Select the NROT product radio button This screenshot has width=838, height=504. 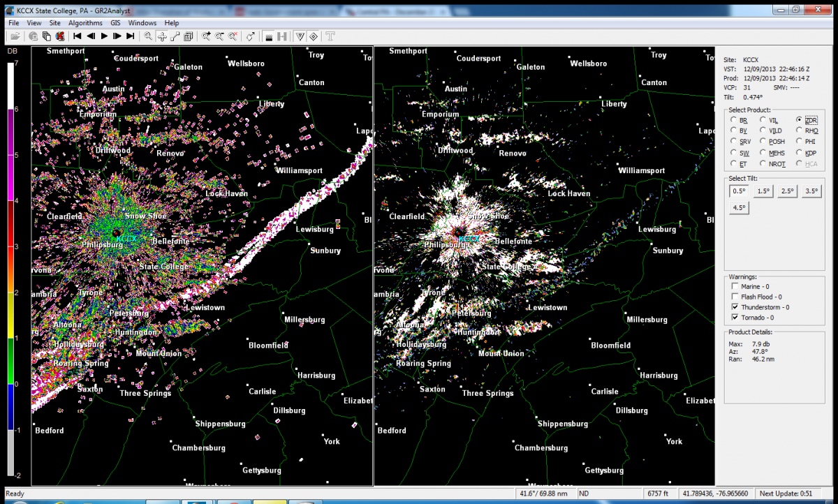[x=763, y=163]
